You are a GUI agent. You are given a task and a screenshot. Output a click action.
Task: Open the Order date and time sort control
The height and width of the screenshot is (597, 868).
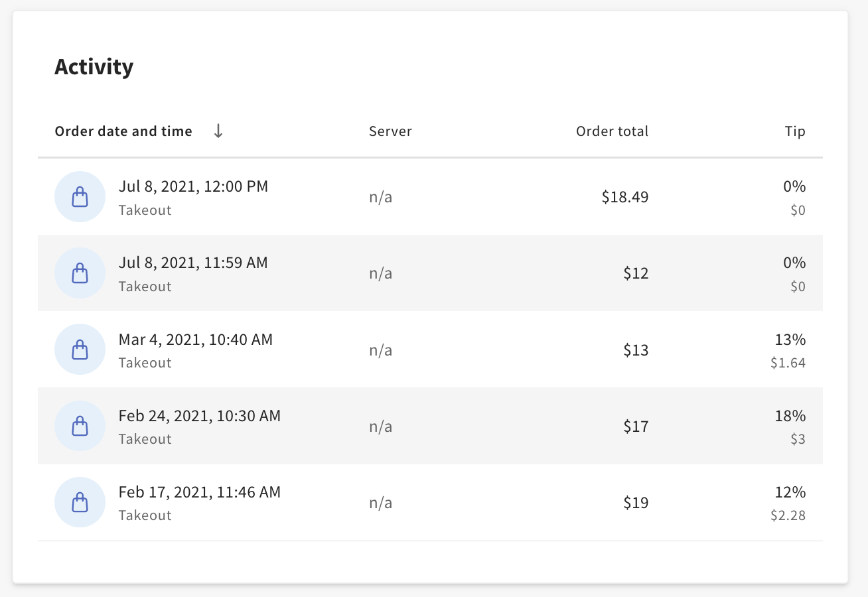[x=218, y=131]
